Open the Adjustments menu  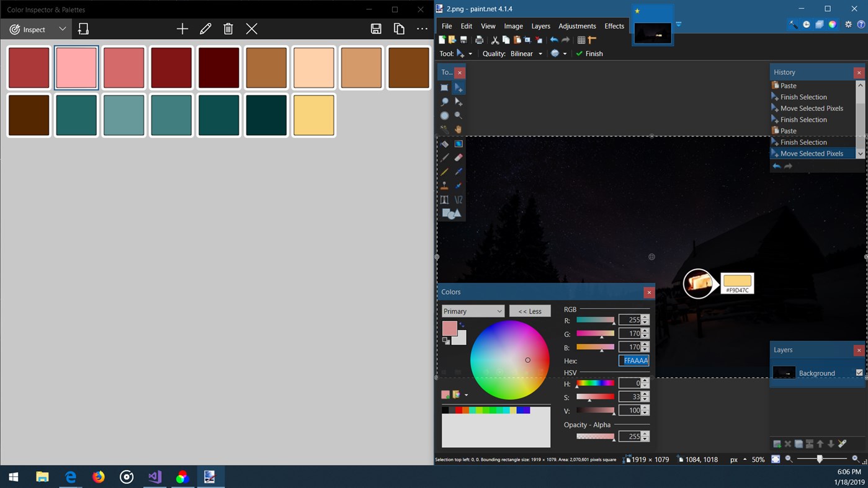click(577, 25)
